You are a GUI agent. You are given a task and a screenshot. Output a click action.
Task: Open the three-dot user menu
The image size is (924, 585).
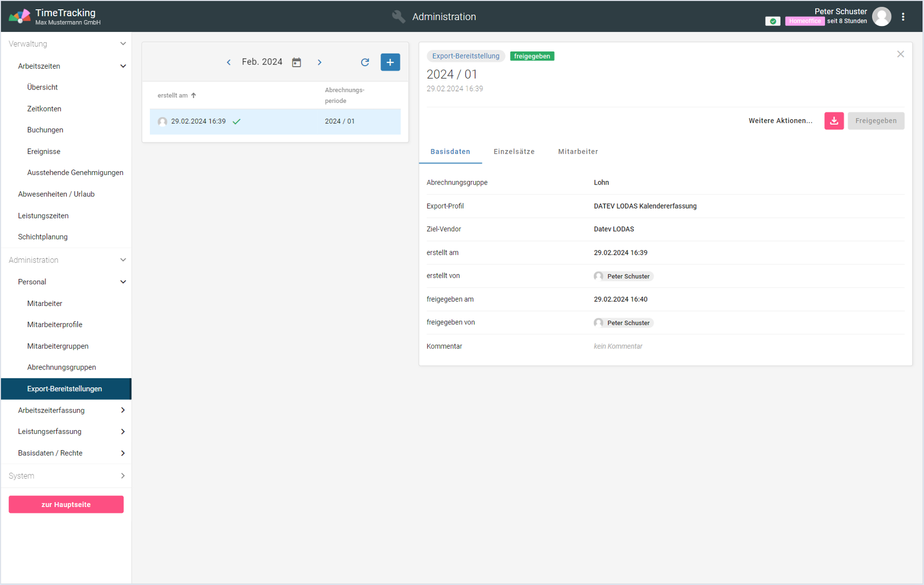[x=903, y=17]
